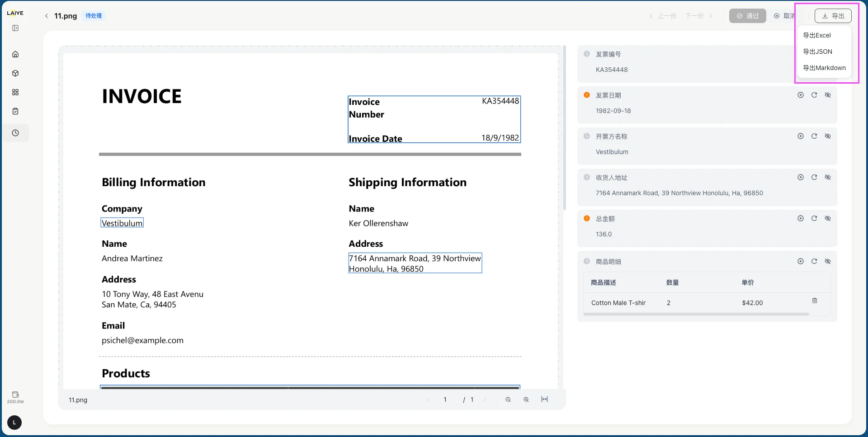Viewport: 868px width, 437px height.
Task: Open the clipboard tasks icon in sidebar
Action: click(15, 111)
